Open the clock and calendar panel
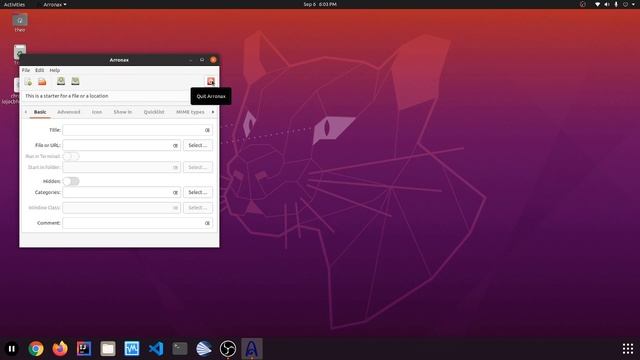Screen dimensions: 640x360 (320, 4)
